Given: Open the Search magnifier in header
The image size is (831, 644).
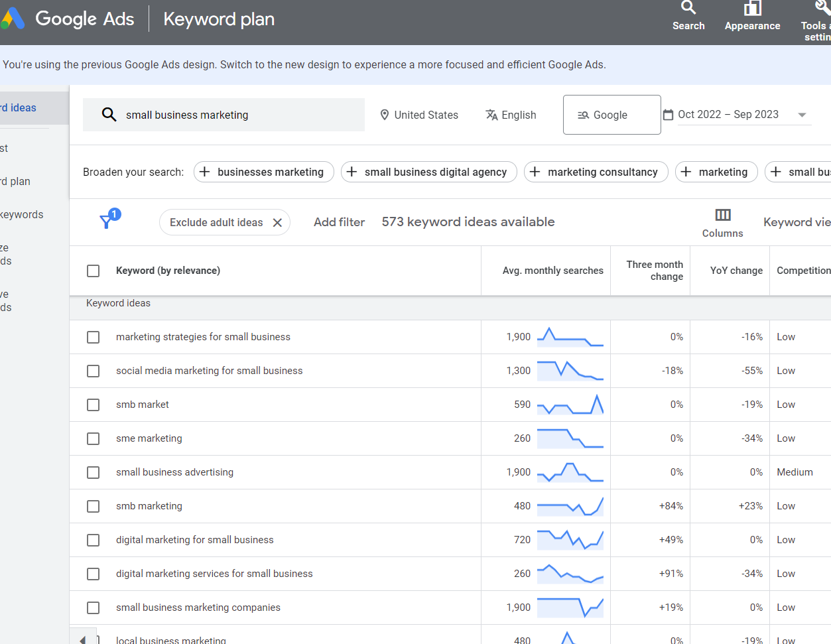Looking at the screenshot, I should point(688,8).
